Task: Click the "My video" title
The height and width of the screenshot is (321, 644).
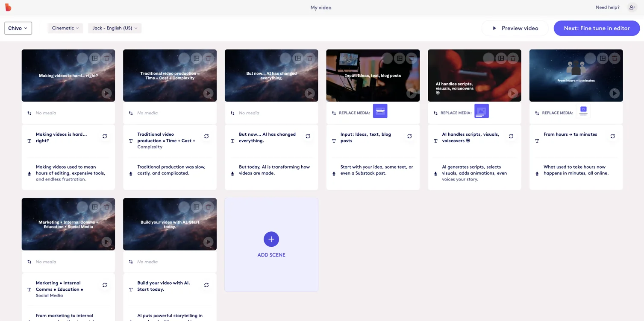Action: tap(321, 7)
